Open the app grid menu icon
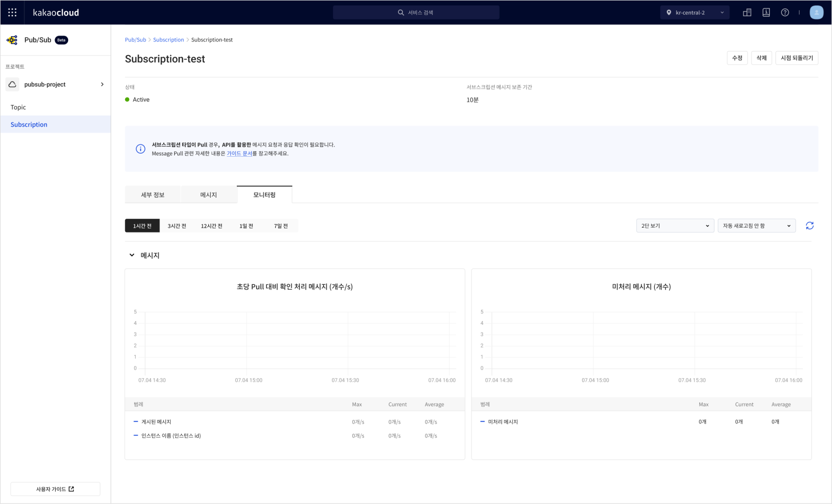Viewport: 832px width, 504px height. pyautogui.click(x=13, y=13)
